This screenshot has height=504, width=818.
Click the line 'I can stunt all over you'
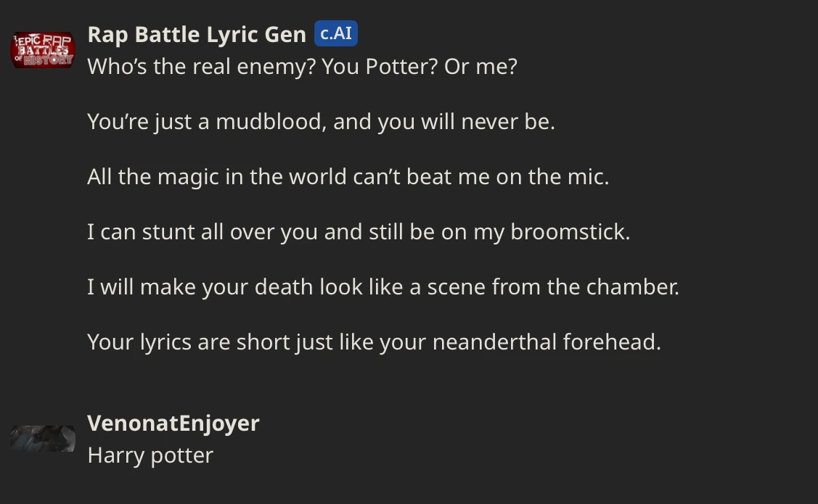click(x=359, y=231)
